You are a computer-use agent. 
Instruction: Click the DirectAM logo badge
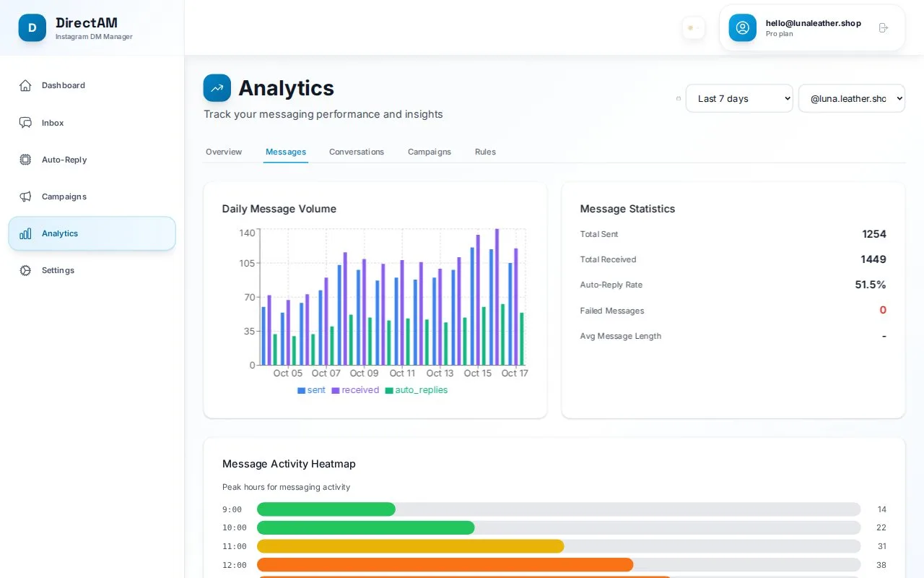tap(32, 27)
